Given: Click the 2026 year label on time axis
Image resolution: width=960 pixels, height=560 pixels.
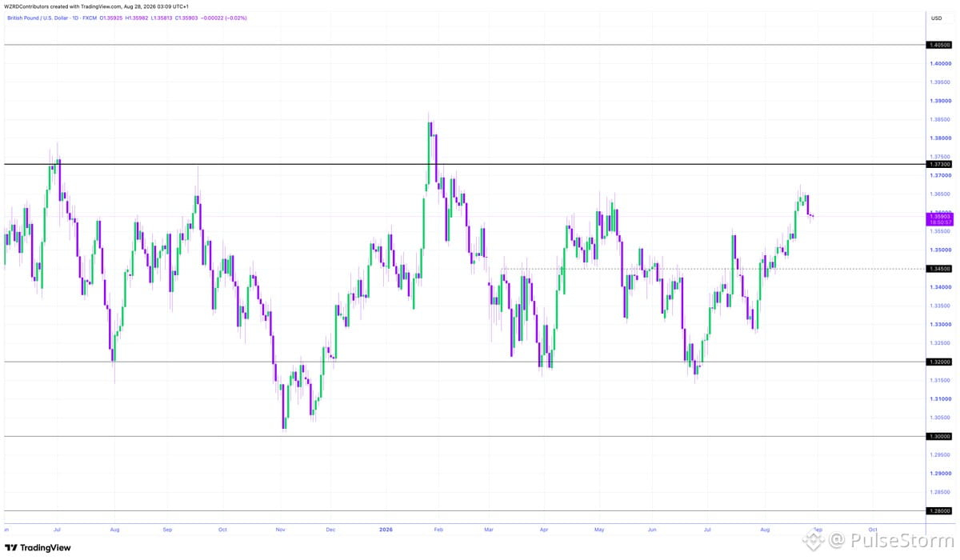Looking at the screenshot, I should pyautogui.click(x=386, y=530).
